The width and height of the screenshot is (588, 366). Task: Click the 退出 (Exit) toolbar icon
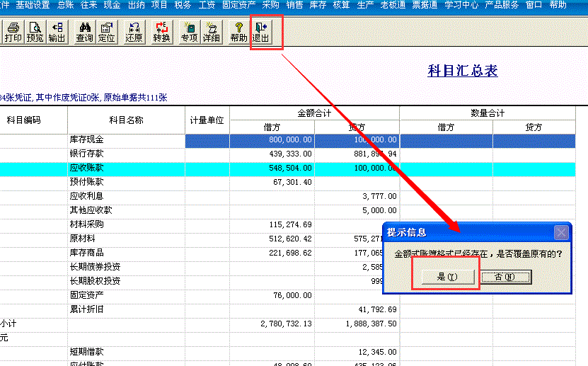(x=260, y=33)
